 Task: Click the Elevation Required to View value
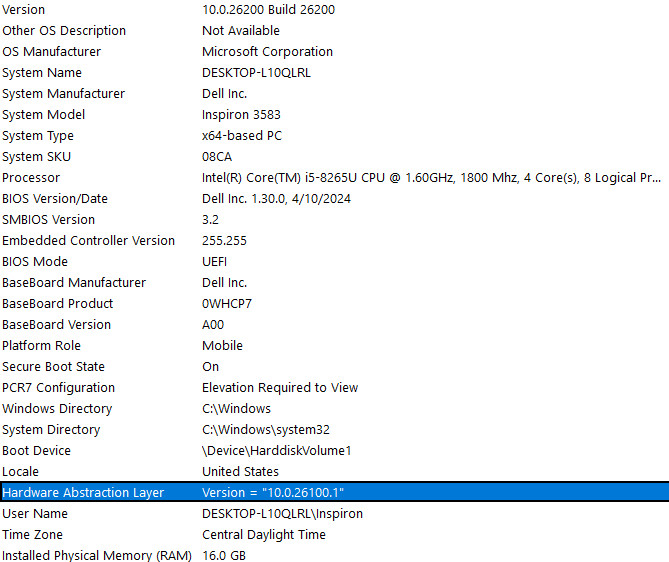pos(280,387)
